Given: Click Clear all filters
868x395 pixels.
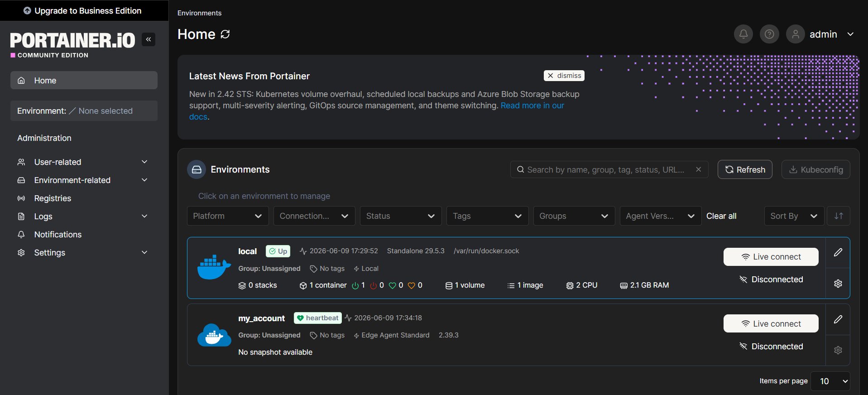Looking at the screenshot, I should click(x=721, y=216).
